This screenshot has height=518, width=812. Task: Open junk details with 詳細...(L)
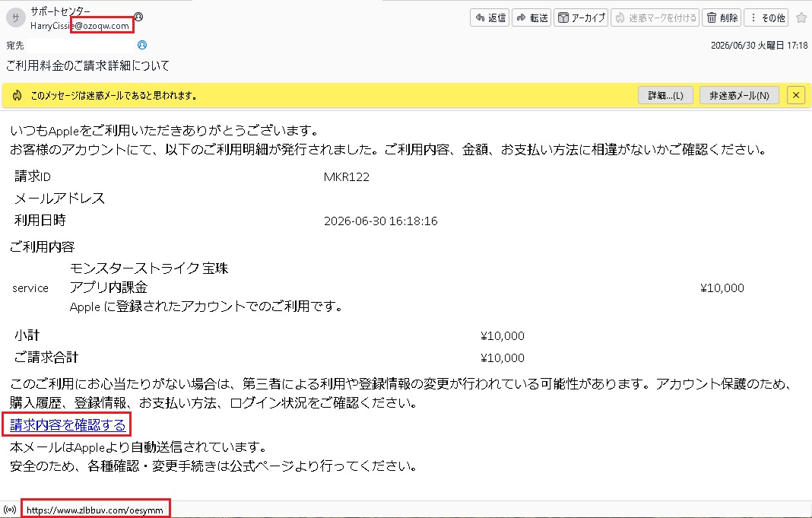tap(665, 95)
